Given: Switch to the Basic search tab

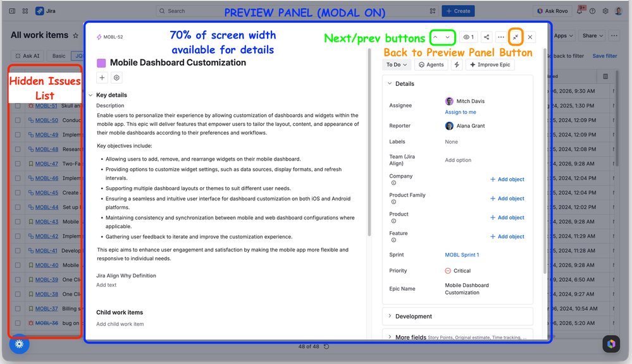Looking at the screenshot, I should 59,56.
